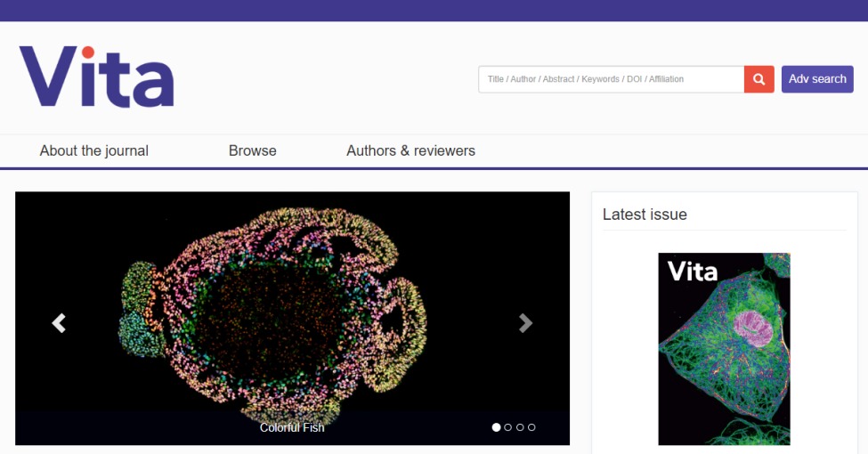Click the red dot in Vita logo
The width and height of the screenshot is (868, 454).
pos(87,52)
